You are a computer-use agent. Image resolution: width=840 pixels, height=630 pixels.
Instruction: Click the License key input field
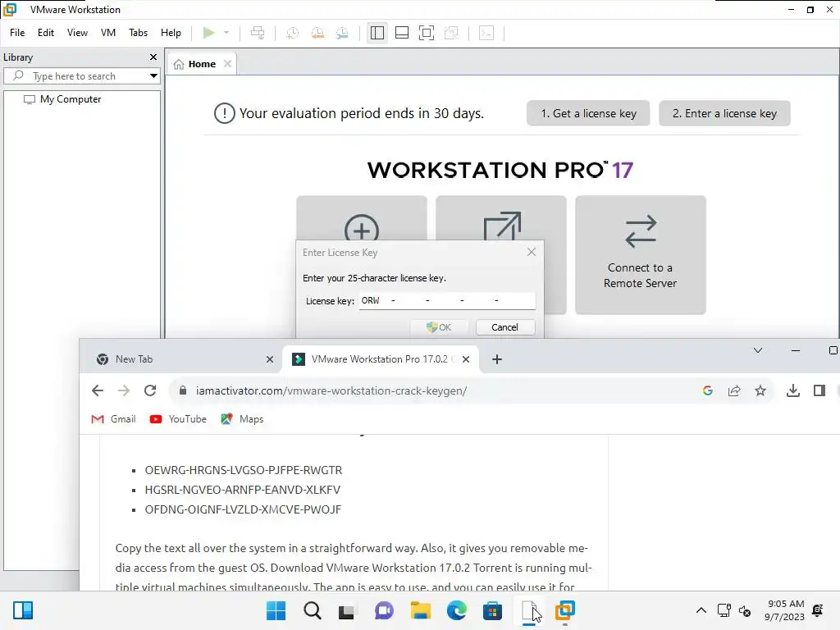[x=447, y=300]
